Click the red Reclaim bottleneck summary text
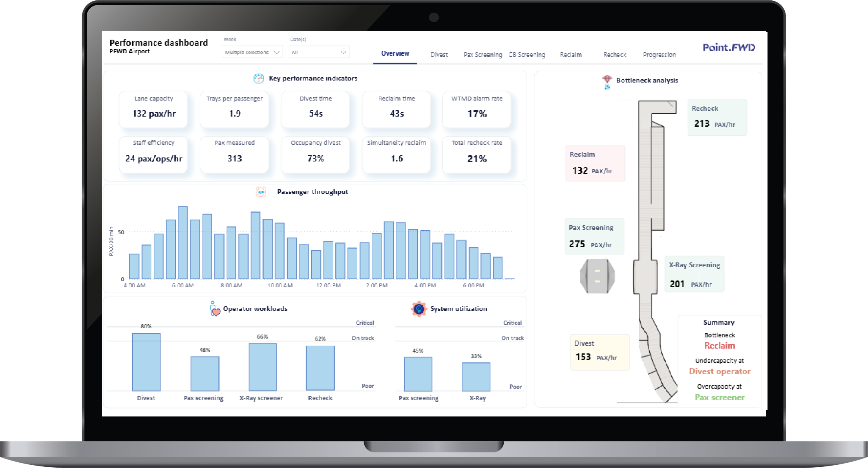 (x=719, y=346)
